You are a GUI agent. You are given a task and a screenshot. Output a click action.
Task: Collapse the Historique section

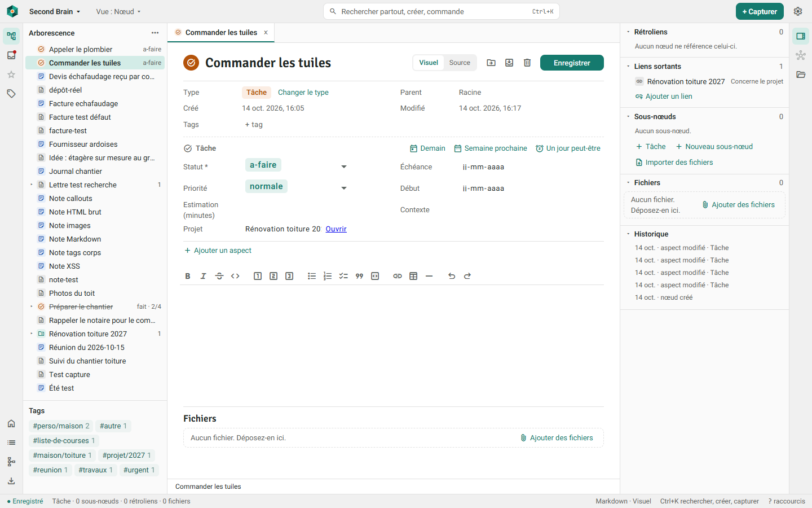(629, 234)
